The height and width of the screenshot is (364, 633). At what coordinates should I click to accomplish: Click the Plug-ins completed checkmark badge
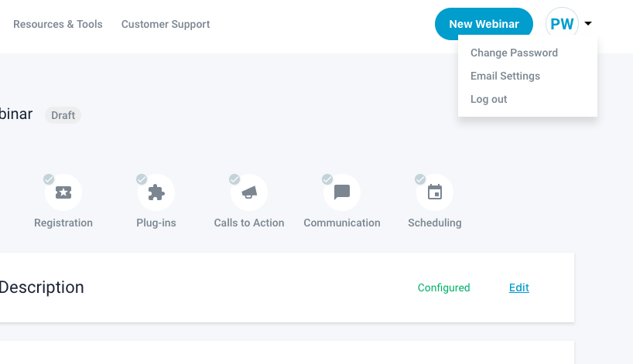click(142, 179)
